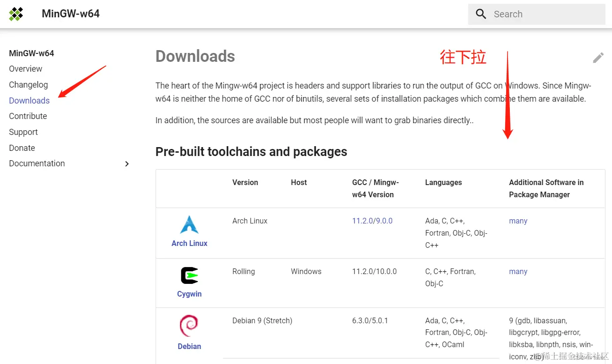Click the MinGW-w64 header title
Viewport: 612px width, 364px height.
click(71, 14)
